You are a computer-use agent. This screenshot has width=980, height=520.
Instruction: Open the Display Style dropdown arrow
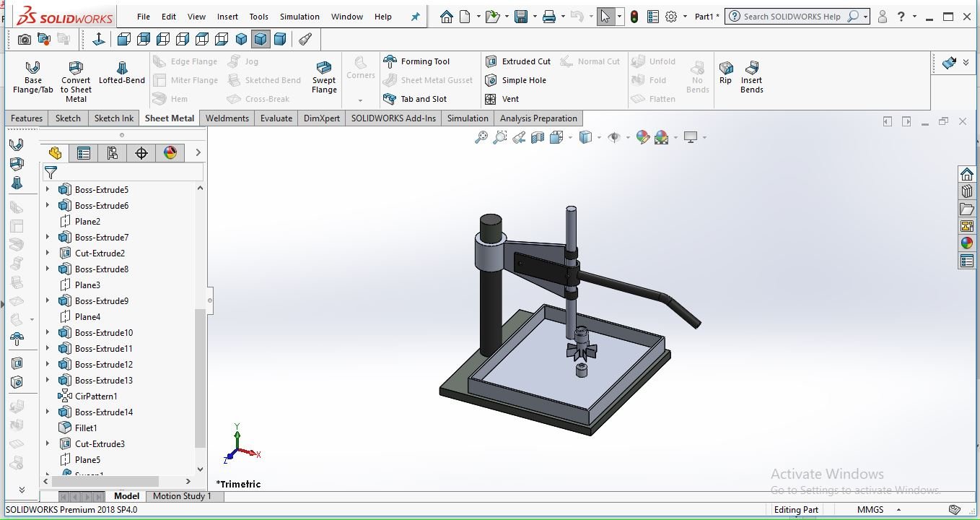point(598,137)
